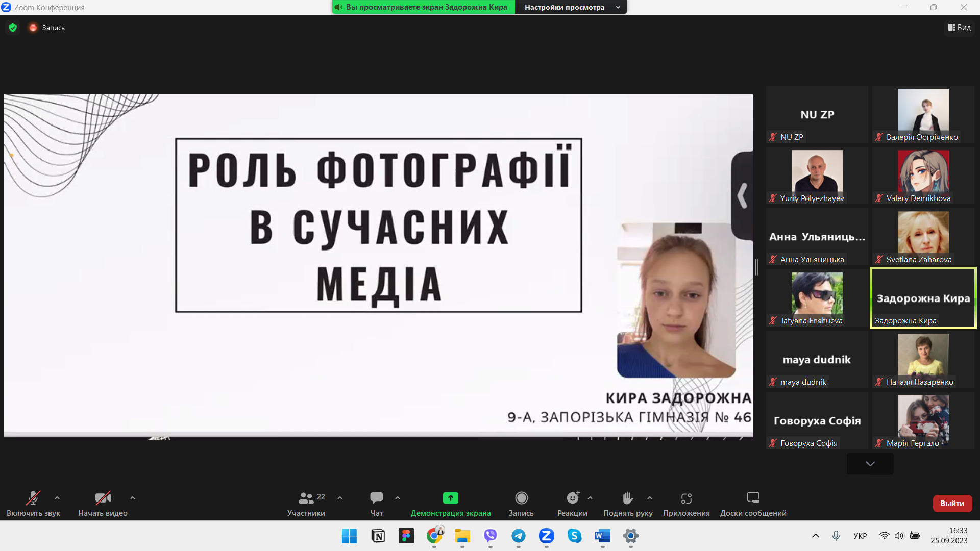Expand audio options arrow next to microphone
980x551 pixels.
(57, 498)
